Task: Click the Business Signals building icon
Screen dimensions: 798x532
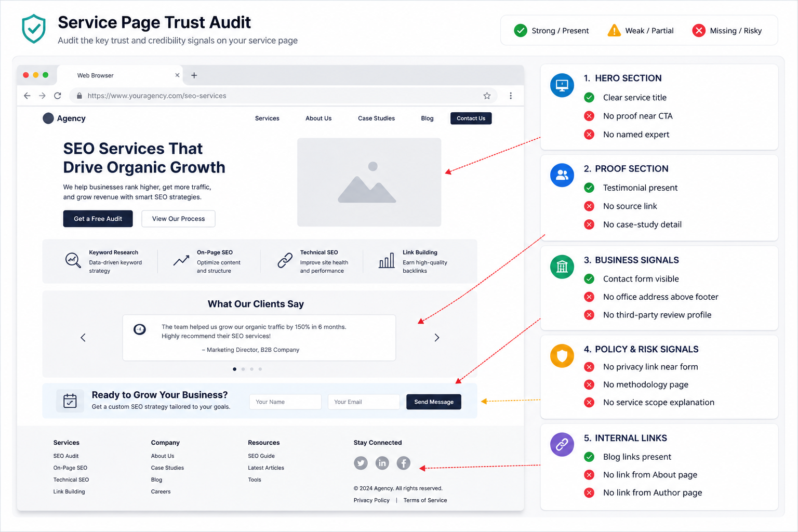Action: (x=562, y=267)
